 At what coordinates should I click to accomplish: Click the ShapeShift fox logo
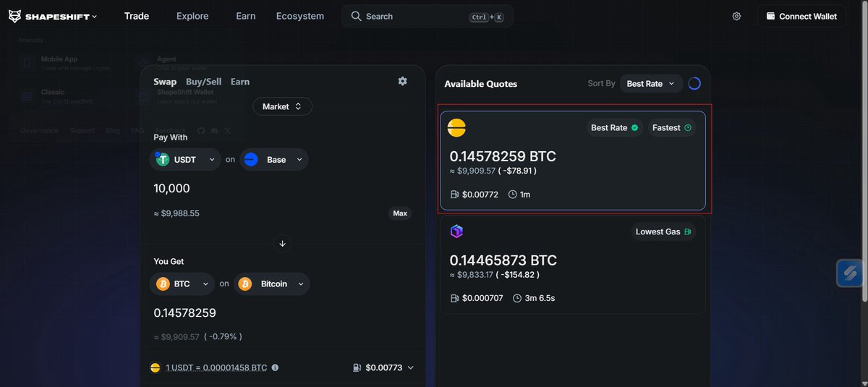pyautogui.click(x=14, y=16)
